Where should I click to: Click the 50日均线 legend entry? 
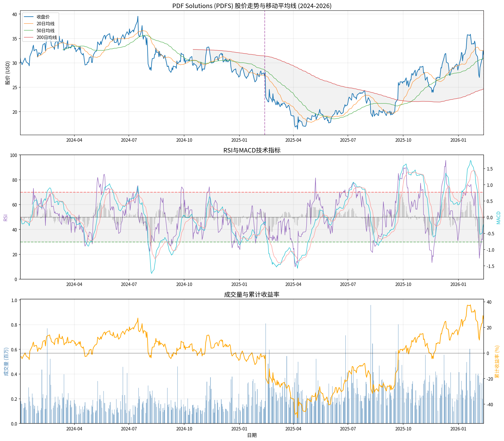click(x=46, y=31)
